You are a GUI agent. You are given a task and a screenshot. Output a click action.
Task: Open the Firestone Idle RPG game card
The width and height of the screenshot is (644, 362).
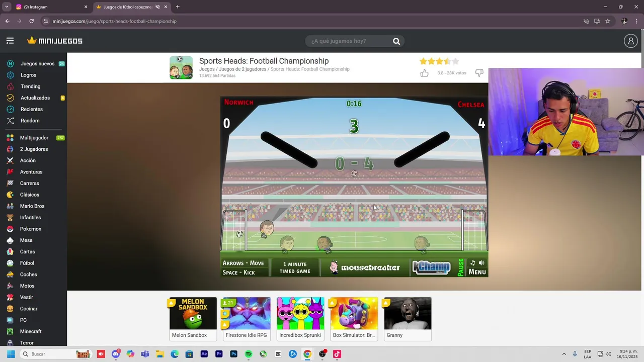pyautogui.click(x=247, y=319)
